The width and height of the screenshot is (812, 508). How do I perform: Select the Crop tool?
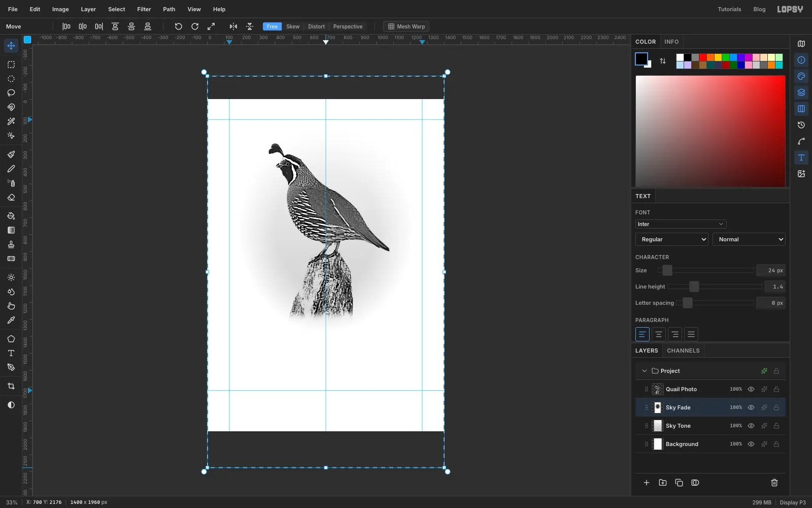pyautogui.click(x=11, y=386)
